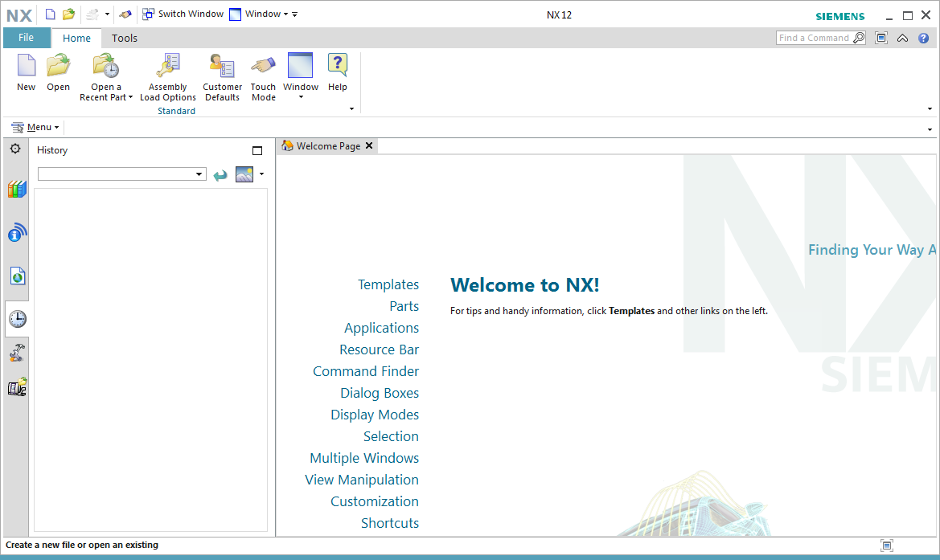
Task: Click the blue Help question icon
Action: pyautogui.click(x=923, y=38)
